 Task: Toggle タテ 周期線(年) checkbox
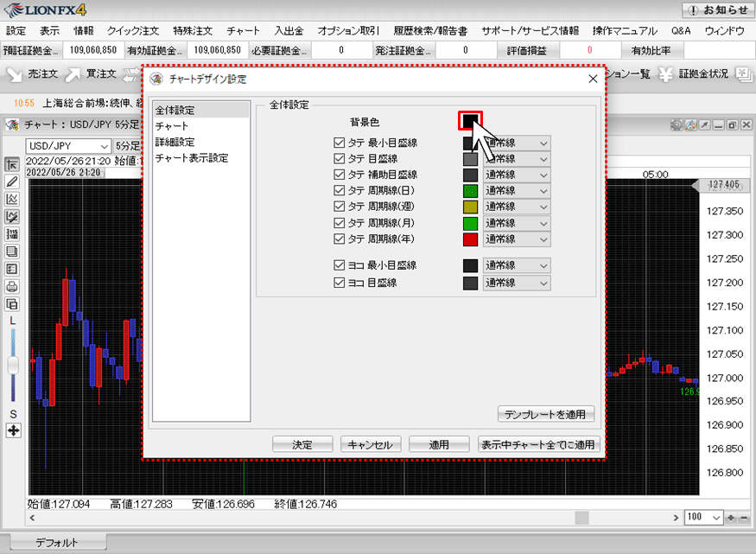340,239
